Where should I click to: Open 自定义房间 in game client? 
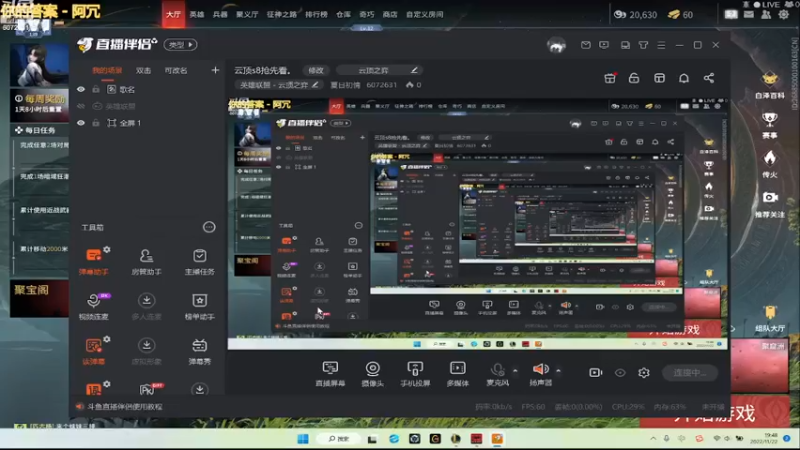[x=424, y=14]
